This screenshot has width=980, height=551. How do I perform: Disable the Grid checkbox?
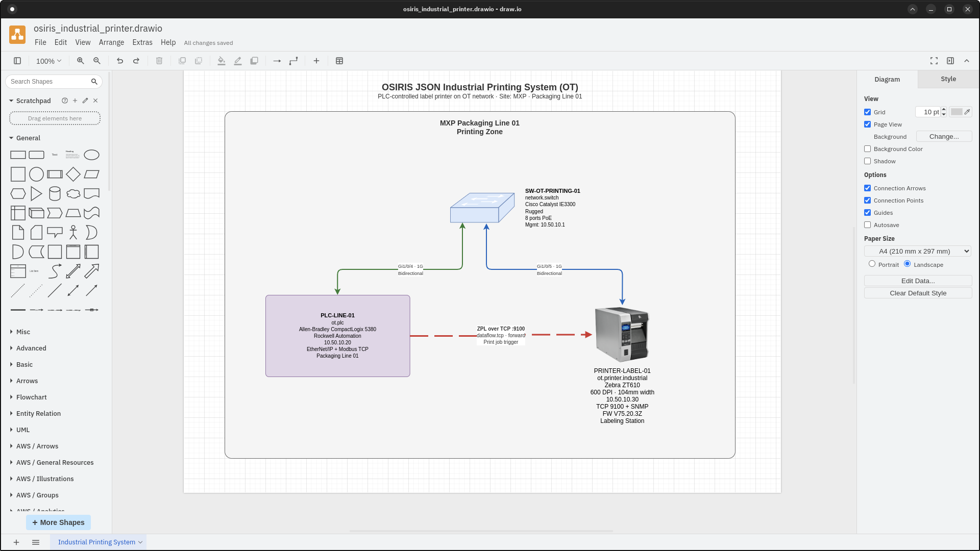pyautogui.click(x=867, y=112)
